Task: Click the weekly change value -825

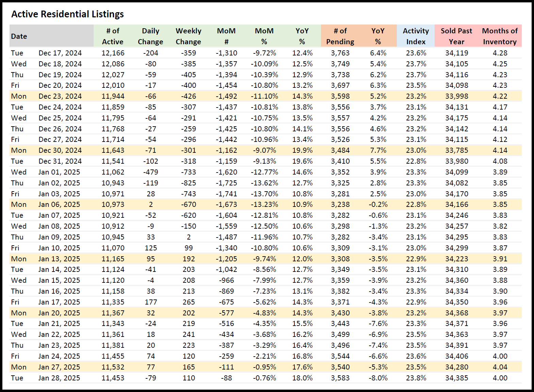Action: tap(189, 183)
